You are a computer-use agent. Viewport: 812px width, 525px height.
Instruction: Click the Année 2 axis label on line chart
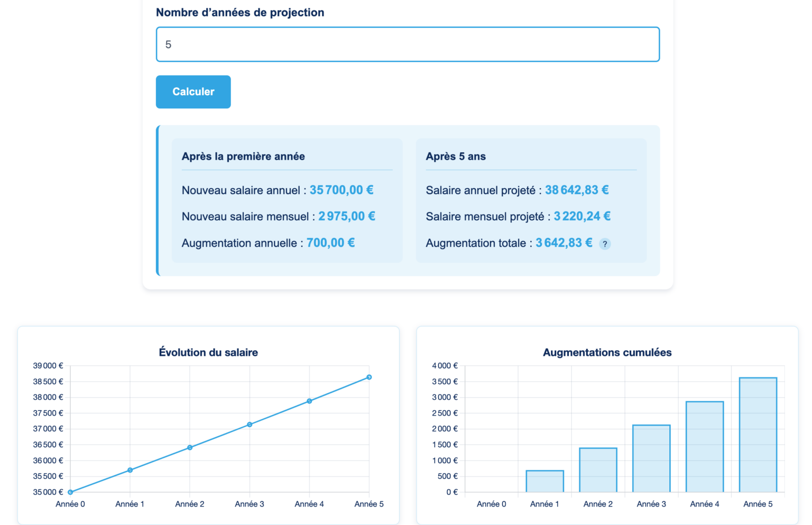click(x=190, y=504)
